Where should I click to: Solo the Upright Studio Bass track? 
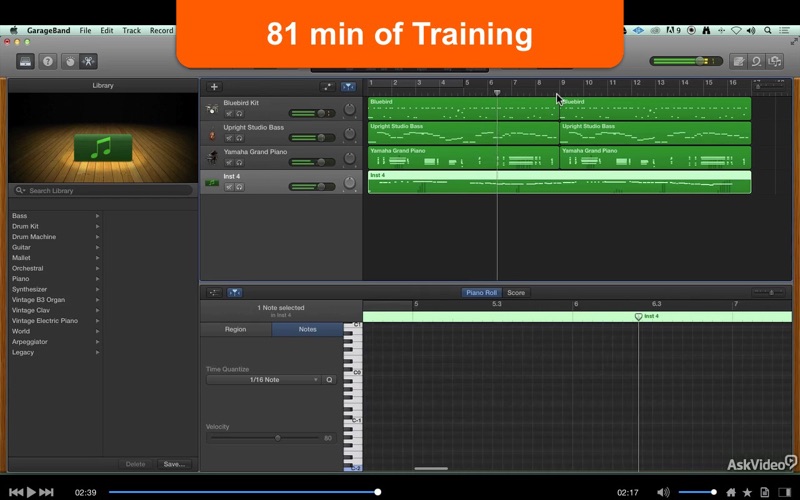[239, 138]
